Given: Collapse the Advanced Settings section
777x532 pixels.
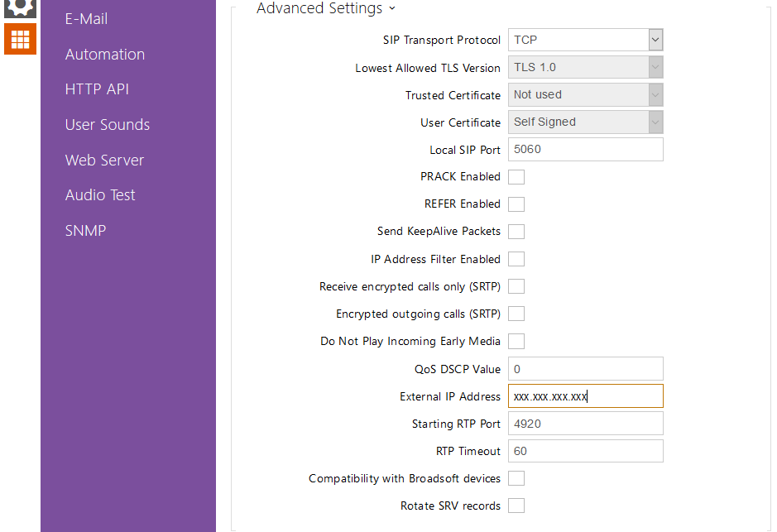Looking at the screenshot, I should coord(325,8).
